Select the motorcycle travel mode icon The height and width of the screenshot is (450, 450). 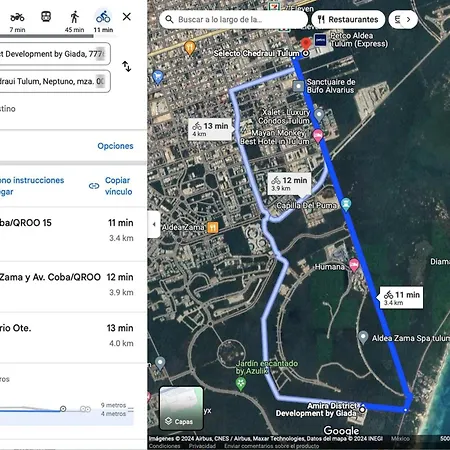17,17
